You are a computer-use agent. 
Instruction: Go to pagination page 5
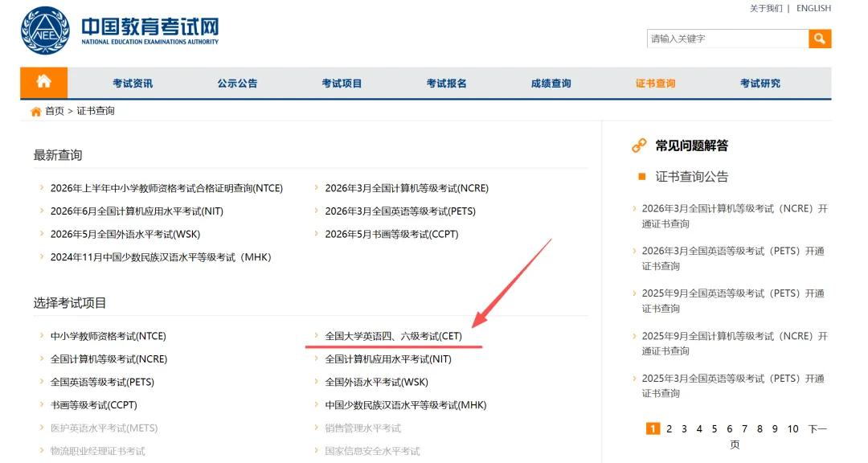[x=714, y=428]
